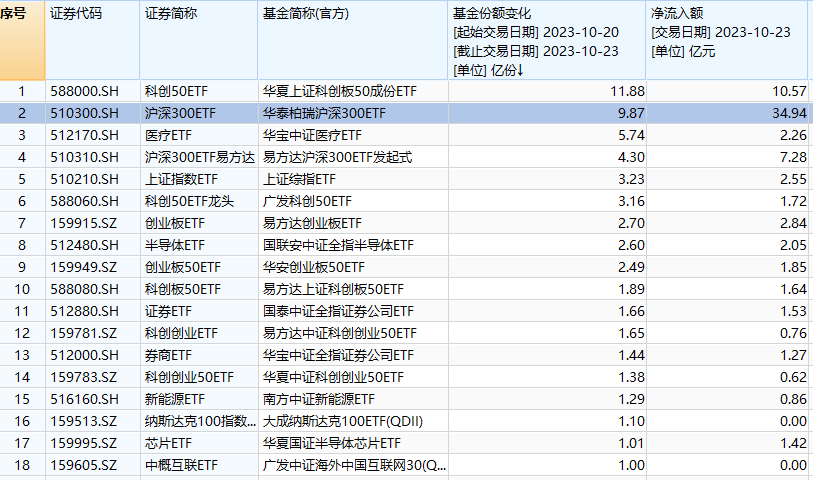Click fund name 华夏上证科创板50成份ETF

(340, 91)
